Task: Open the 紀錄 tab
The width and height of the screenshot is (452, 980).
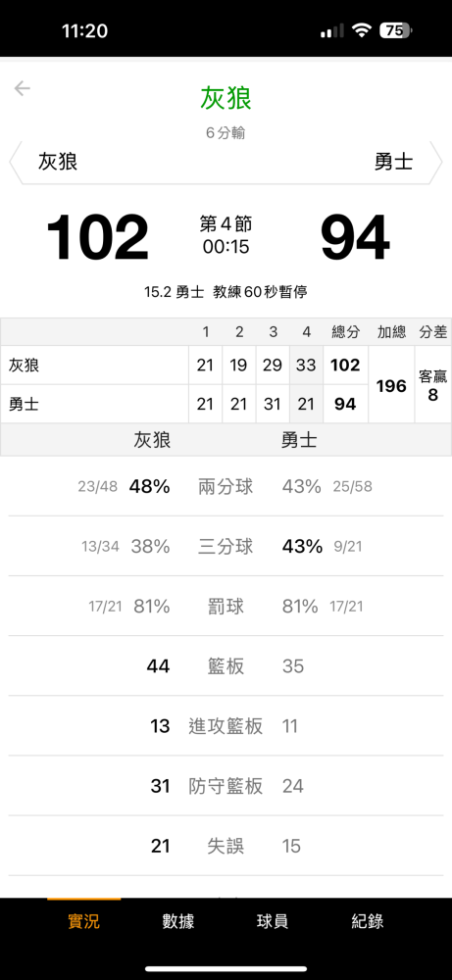Action: tap(367, 920)
